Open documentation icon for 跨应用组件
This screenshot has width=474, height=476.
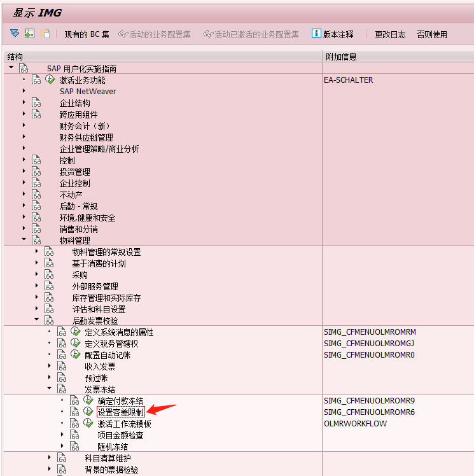(x=36, y=114)
